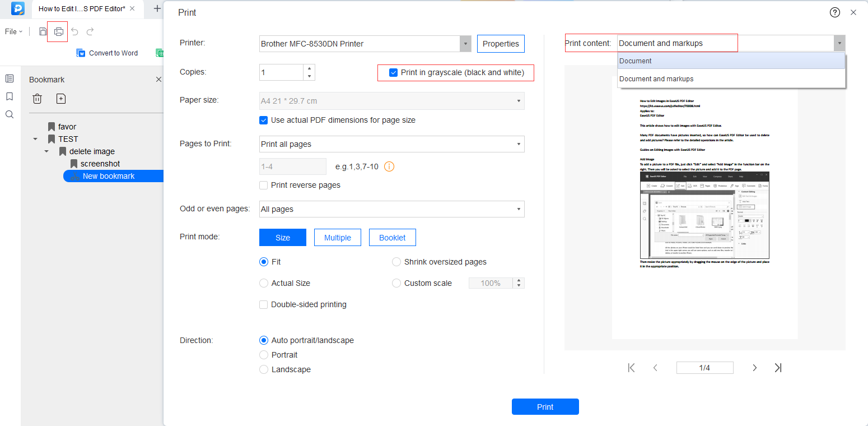Click the Copies input field
The width and height of the screenshot is (868, 426).
pos(281,72)
